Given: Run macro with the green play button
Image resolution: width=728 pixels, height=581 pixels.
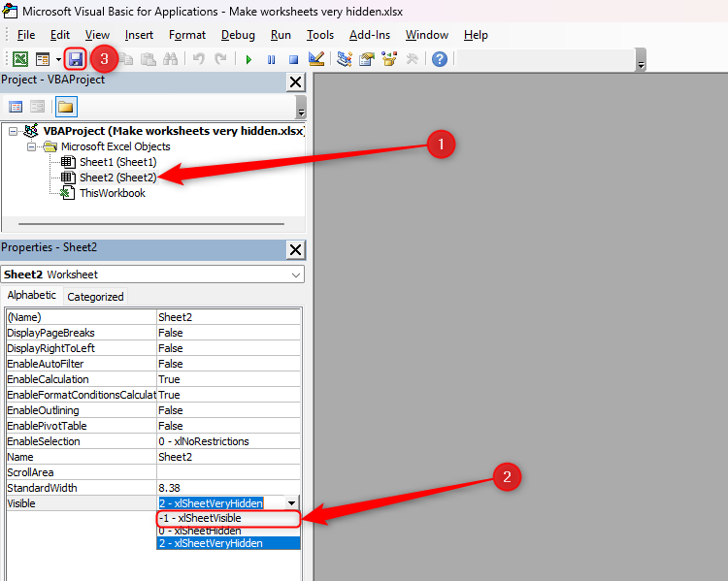Looking at the screenshot, I should pos(248,59).
